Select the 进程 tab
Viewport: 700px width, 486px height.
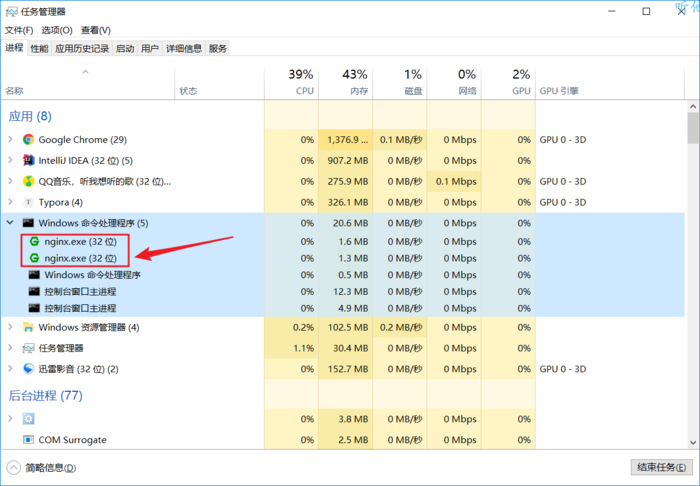[14, 48]
